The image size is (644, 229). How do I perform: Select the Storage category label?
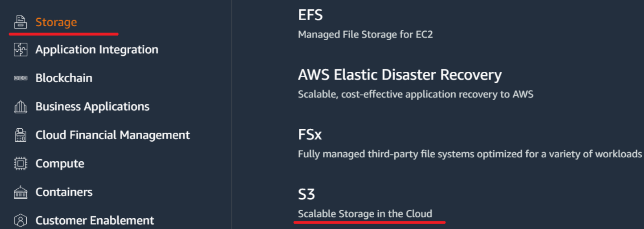click(x=56, y=22)
